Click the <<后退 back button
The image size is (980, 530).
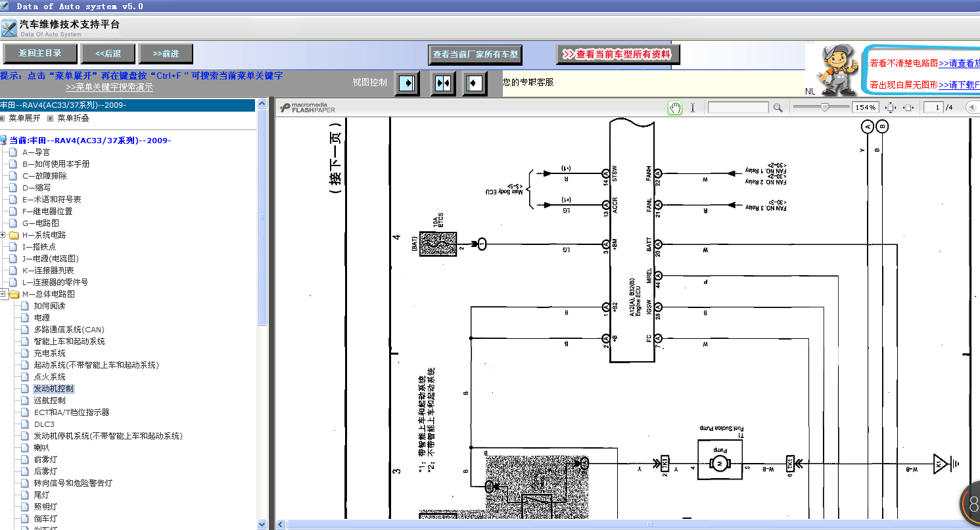tap(108, 54)
